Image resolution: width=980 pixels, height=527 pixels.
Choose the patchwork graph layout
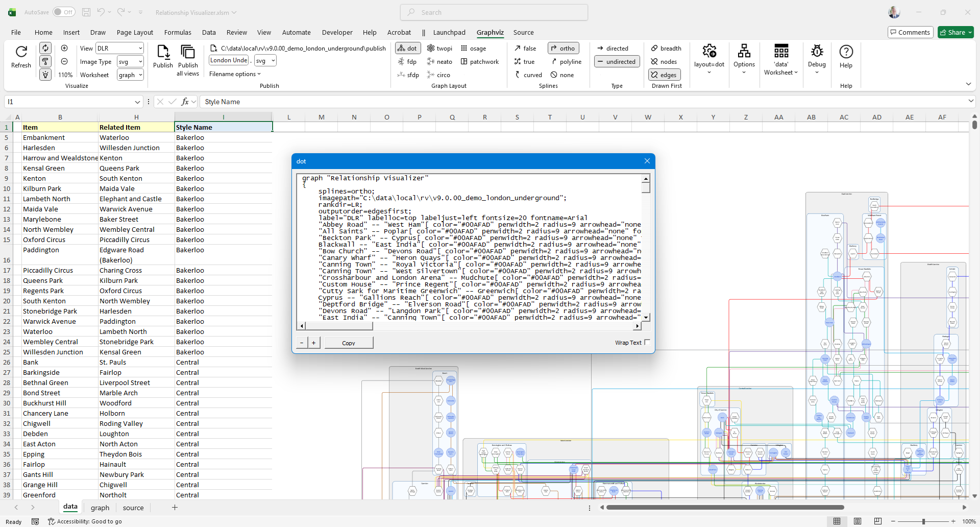tap(479, 62)
